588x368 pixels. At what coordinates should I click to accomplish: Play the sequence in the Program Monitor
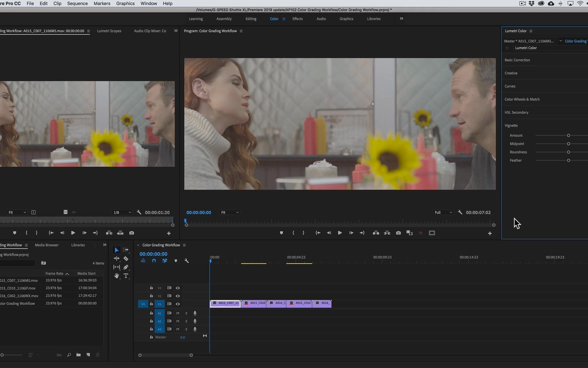point(340,233)
